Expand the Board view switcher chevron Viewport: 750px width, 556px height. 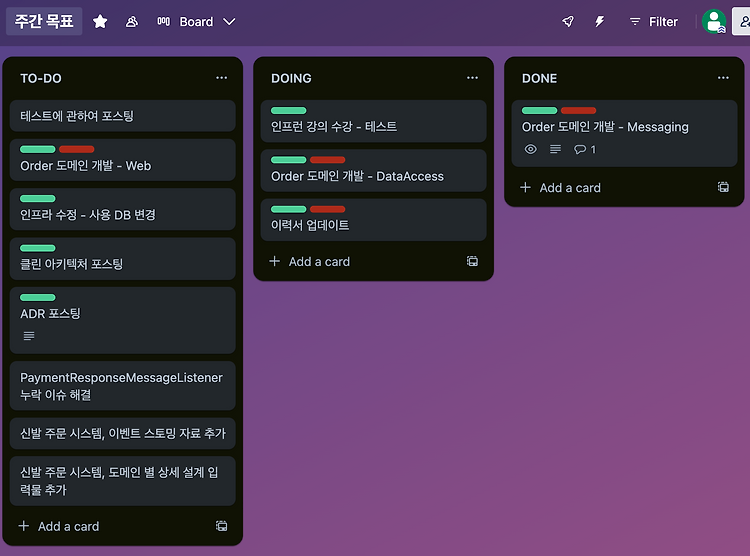229,22
